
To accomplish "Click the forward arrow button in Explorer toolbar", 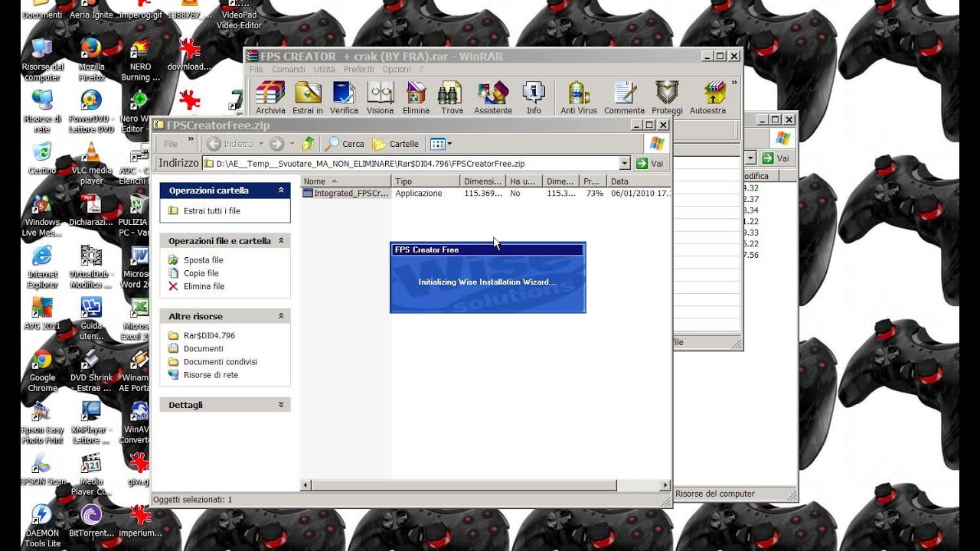I will pyautogui.click(x=276, y=144).
